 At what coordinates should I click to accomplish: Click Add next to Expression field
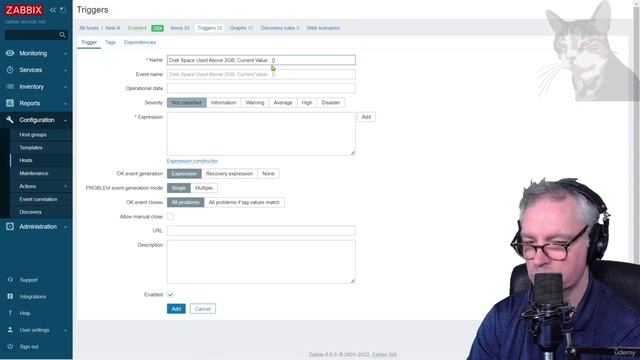(366, 117)
